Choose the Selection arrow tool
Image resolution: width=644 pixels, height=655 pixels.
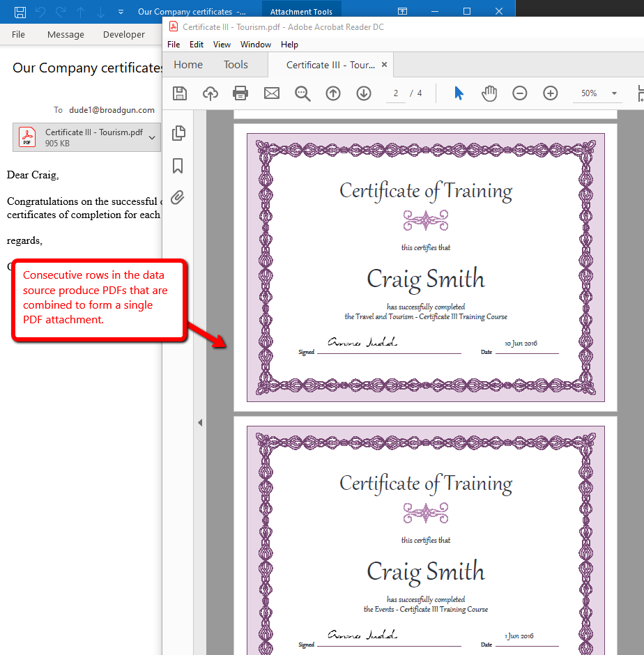coord(459,93)
